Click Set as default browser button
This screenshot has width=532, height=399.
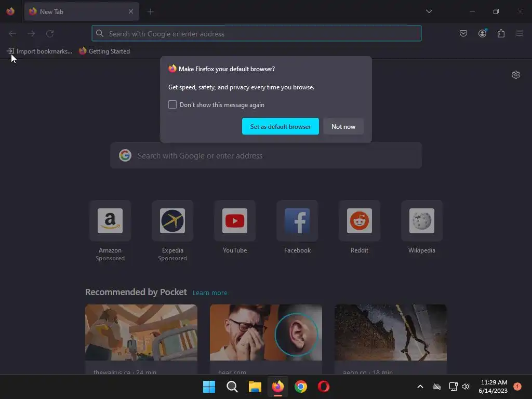click(x=280, y=126)
